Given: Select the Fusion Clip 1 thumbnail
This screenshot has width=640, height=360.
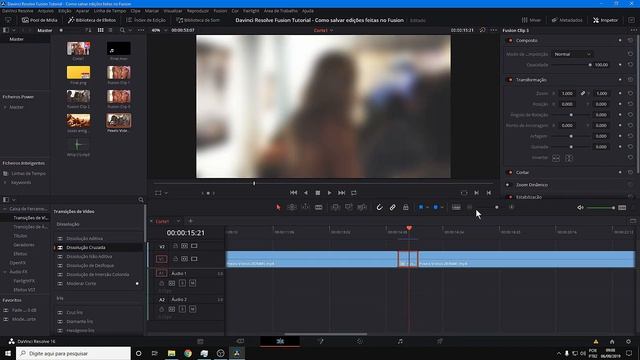Looking at the screenshot, I should pyautogui.click(x=119, y=73).
